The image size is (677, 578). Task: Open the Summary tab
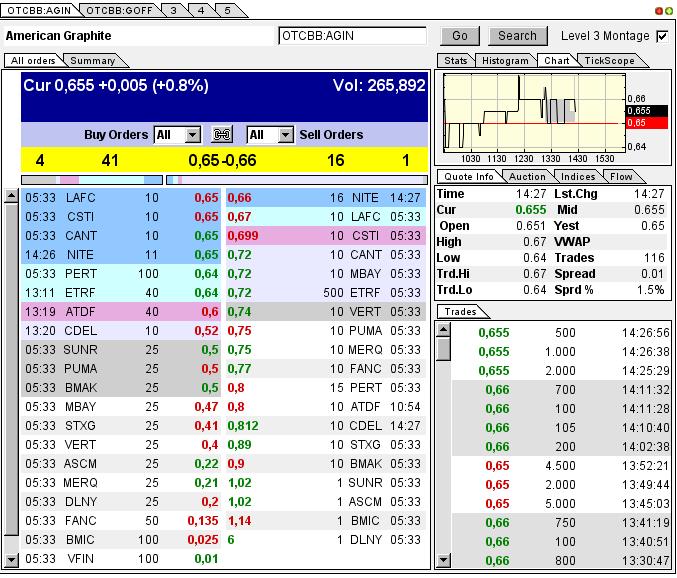93,61
